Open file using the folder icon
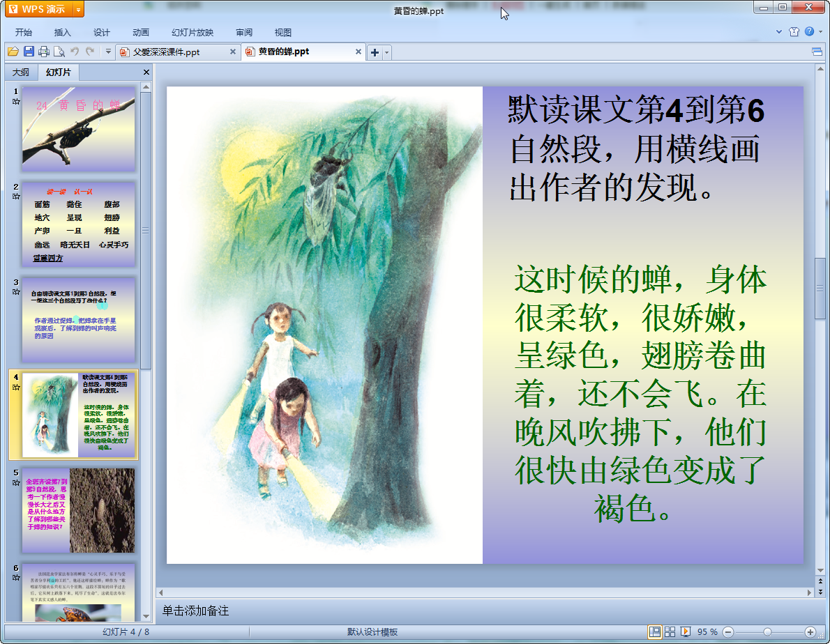Image resolution: width=830 pixels, height=644 pixels. (x=13, y=52)
